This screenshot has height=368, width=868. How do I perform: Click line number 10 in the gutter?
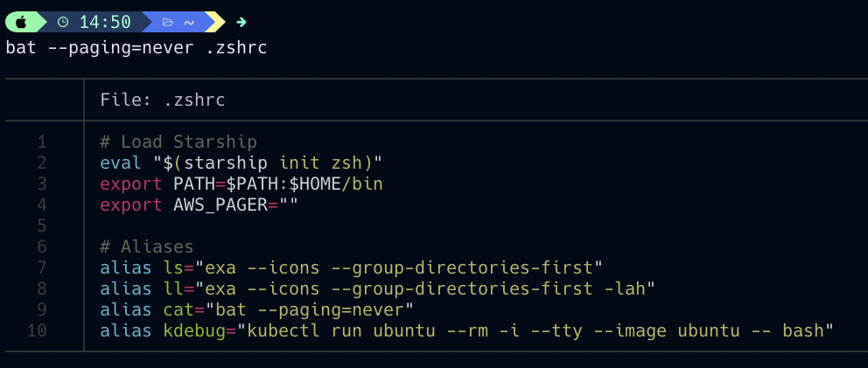pyautogui.click(x=37, y=331)
